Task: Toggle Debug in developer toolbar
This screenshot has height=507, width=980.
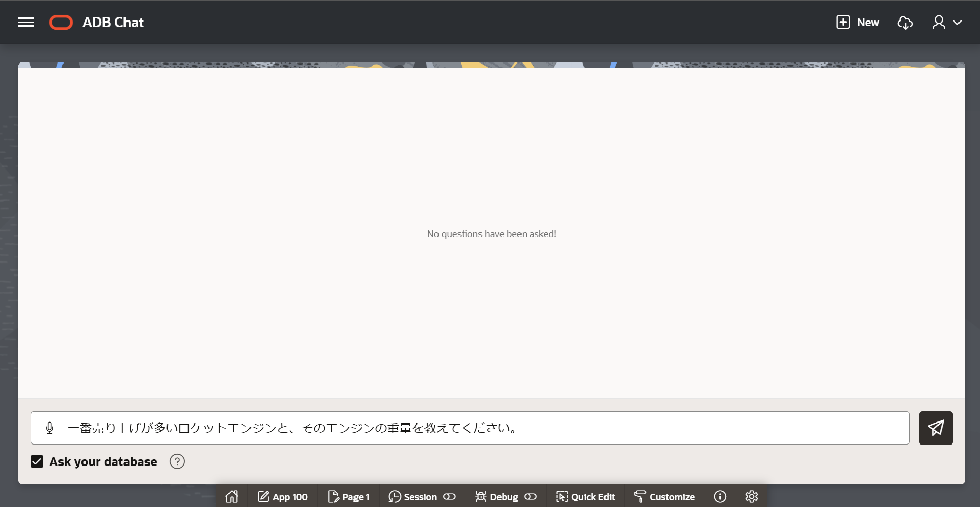Action: pos(506,496)
